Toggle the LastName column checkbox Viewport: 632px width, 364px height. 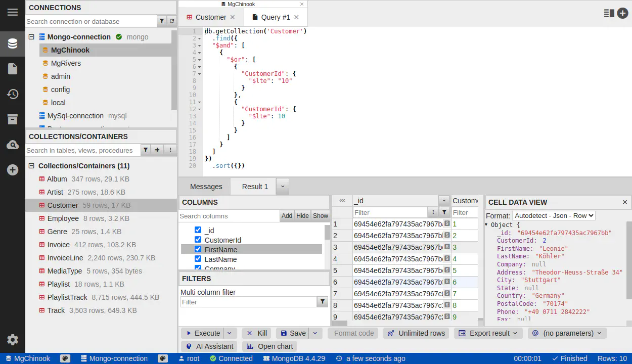click(198, 259)
